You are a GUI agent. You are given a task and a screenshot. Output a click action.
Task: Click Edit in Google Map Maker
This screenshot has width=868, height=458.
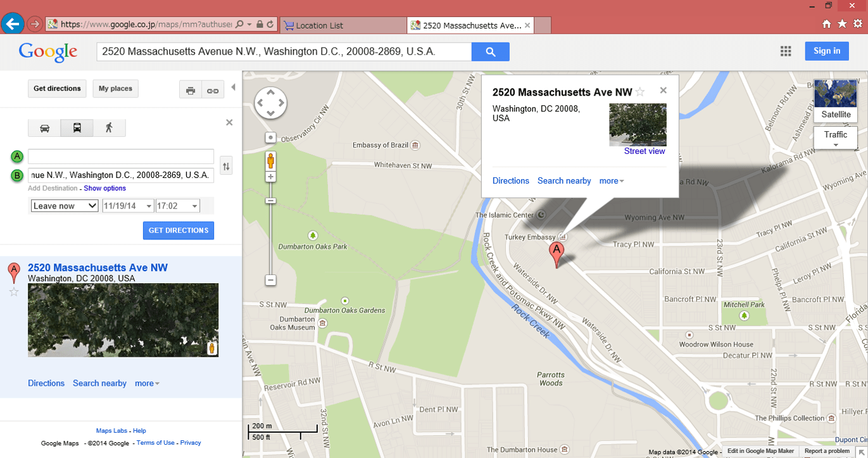(760, 452)
